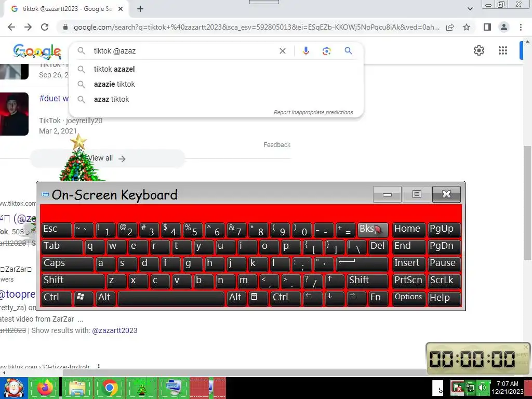Viewport: 532px width, 399px height.
Task: Toggle the right Shift key
Action: [x=367, y=281]
